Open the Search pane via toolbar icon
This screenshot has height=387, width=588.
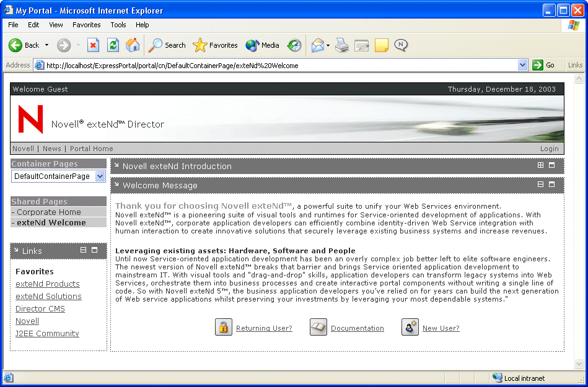point(154,45)
